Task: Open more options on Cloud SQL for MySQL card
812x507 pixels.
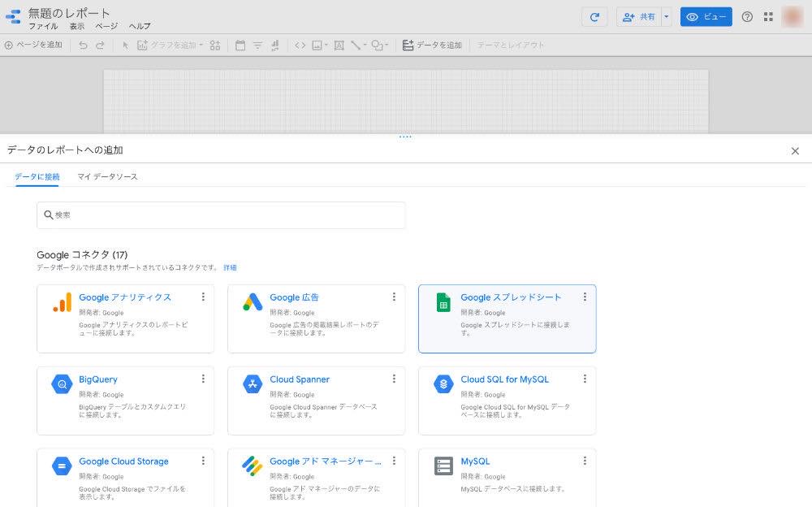Action: (585, 379)
